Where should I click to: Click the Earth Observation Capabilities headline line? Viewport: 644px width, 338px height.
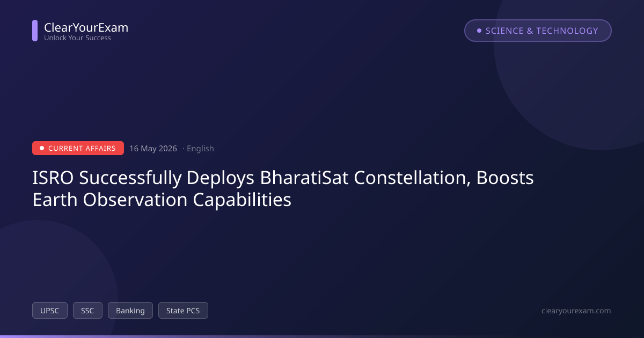click(162, 200)
